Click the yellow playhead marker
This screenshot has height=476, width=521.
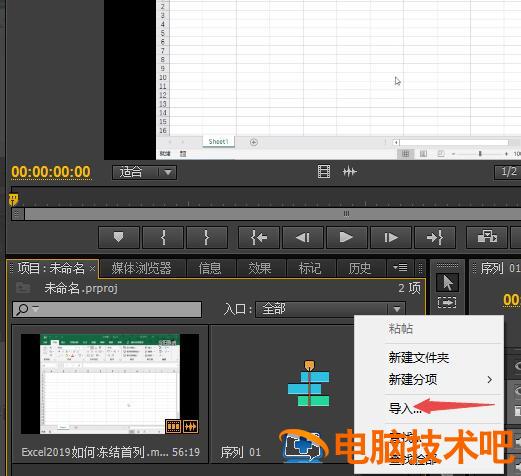pos(14,200)
